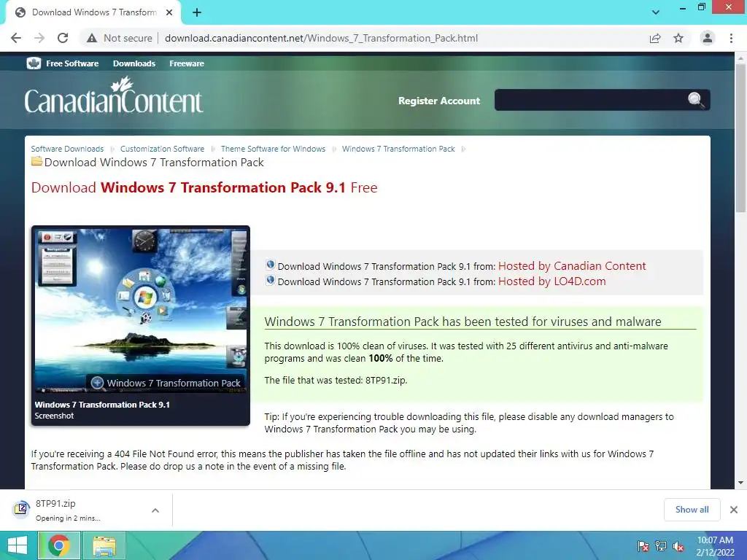Click the red Download Windows 7 Transformation Pack 9.1 heading
Viewport: 747px width, 560px height.
pos(204,187)
